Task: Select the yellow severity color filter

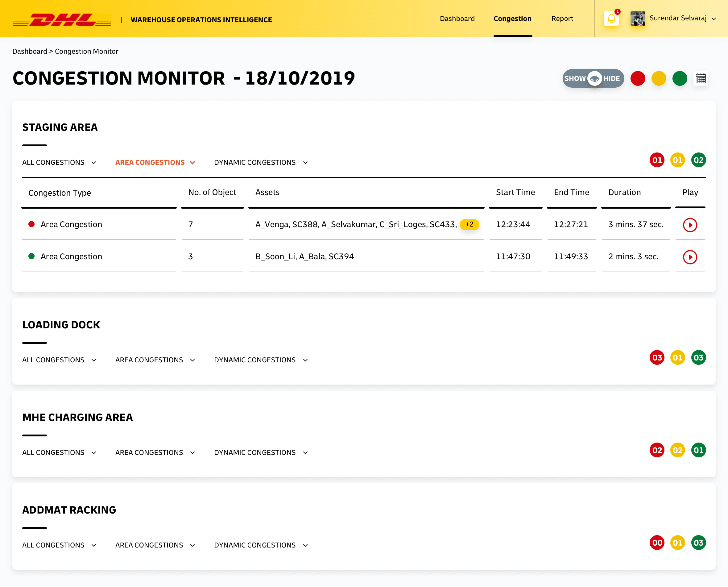Action: click(x=659, y=78)
